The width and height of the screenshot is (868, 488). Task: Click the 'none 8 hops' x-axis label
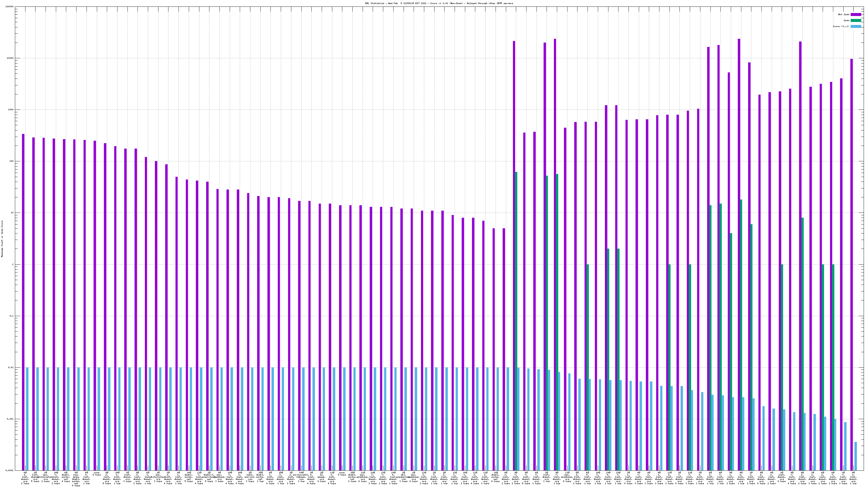click(97, 474)
